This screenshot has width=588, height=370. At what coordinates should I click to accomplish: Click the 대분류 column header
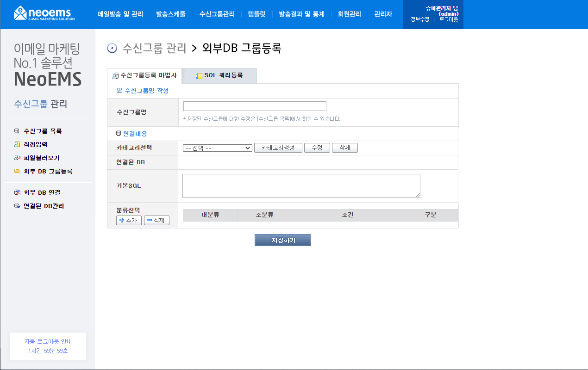click(210, 215)
